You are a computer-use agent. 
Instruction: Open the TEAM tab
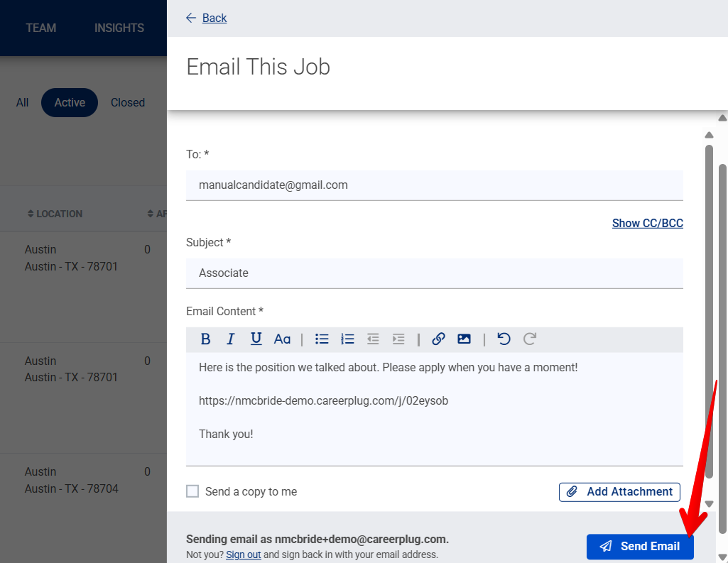41,28
